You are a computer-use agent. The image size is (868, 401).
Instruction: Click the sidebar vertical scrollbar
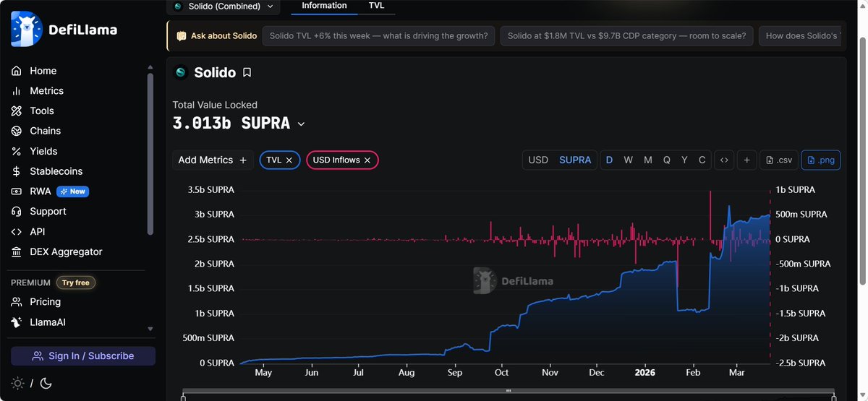150,154
